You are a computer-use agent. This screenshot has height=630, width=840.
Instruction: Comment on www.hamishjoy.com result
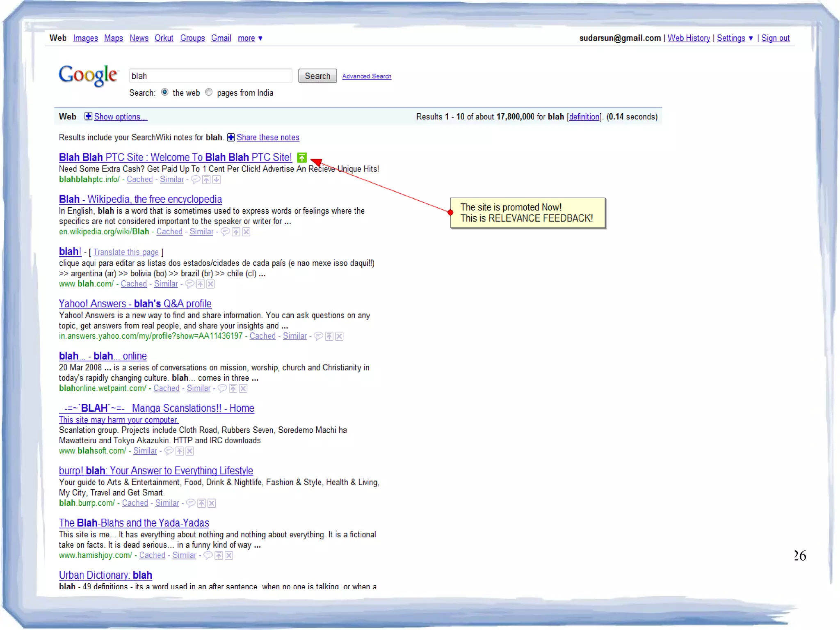[208, 555]
